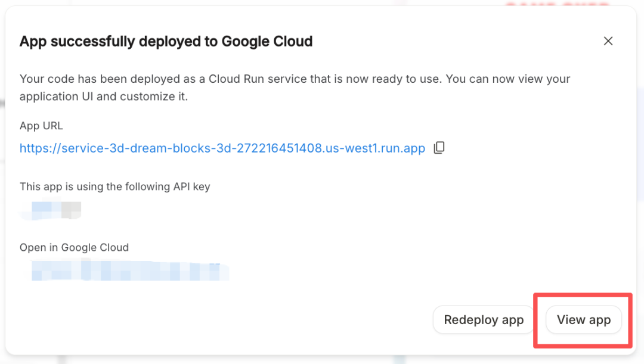The image size is (644, 364).
Task: Click the 'Open in Google Cloud' label
Action: (74, 247)
